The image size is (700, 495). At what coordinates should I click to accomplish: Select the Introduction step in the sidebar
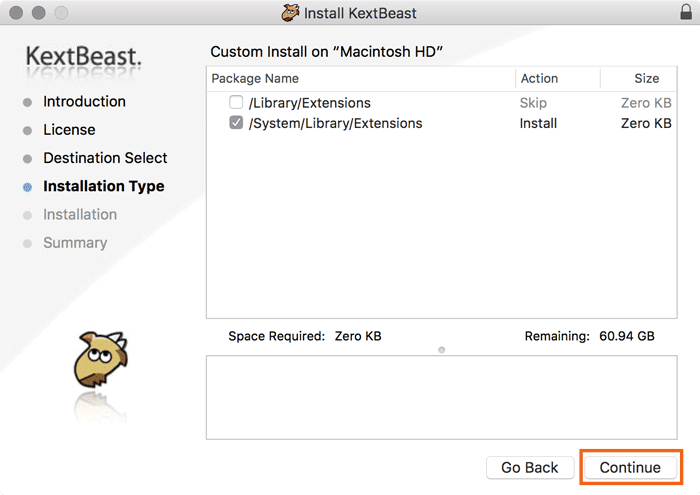pyautogui.click(x=84, y=102)
